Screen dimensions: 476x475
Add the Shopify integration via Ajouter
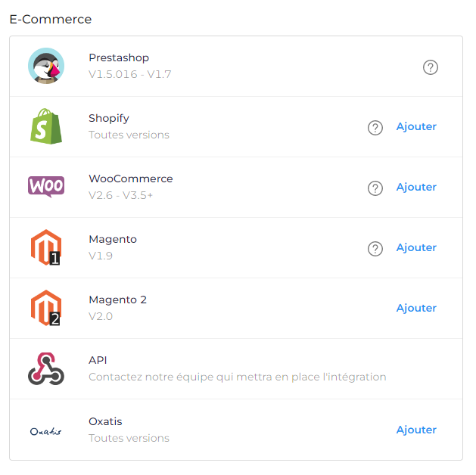(x=416, y=126)
